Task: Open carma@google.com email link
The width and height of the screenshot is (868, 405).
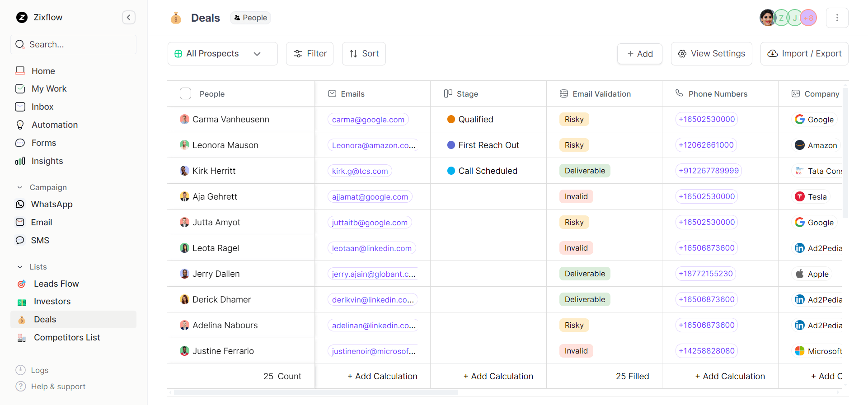Action: (368, 120)
